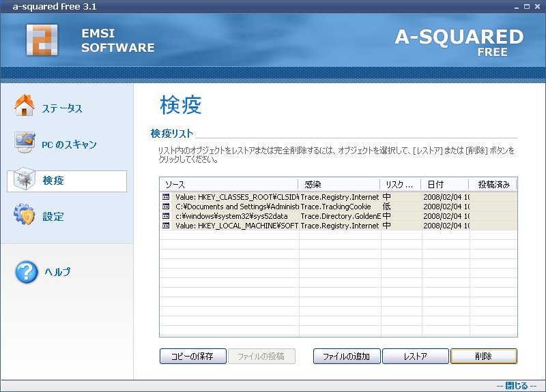Screen dimensions: 546x392
Task: Open the PC のスキャン section
Action: [x=69, y=145]
